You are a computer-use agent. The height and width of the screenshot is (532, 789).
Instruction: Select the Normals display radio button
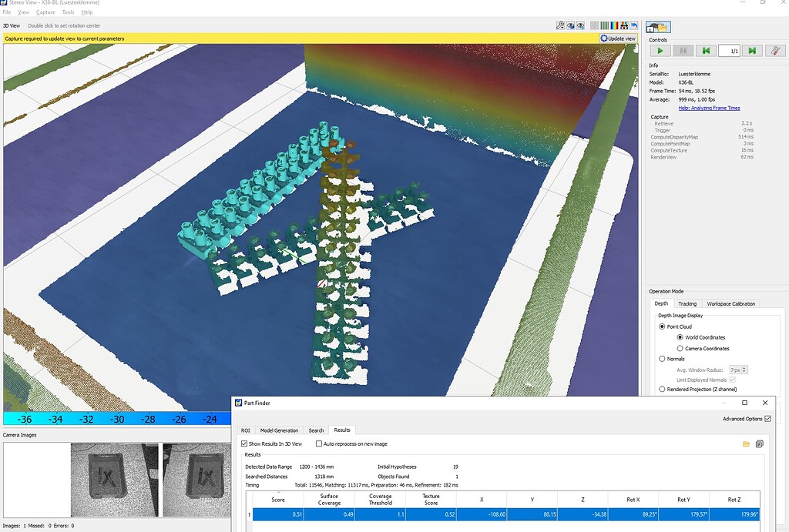click(662, 359)
